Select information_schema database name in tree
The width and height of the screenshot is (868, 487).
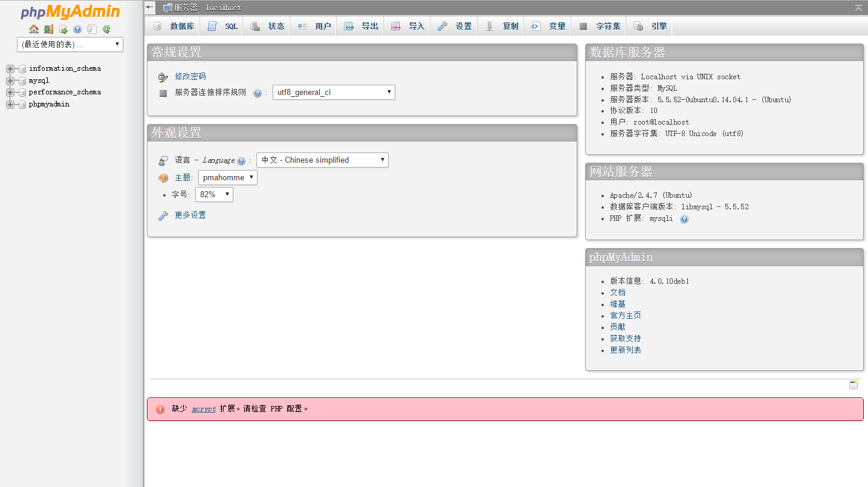pyautogui.click(x=65, y=69)
